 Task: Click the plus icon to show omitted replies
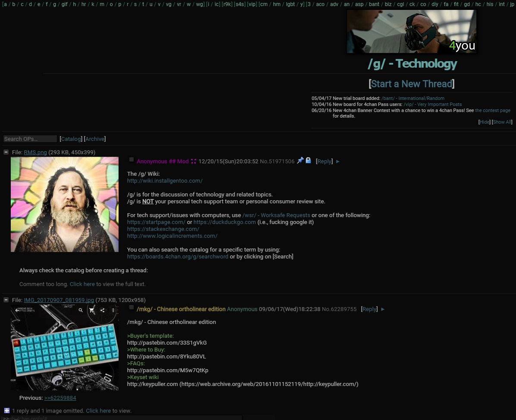(x=6, y=411)
